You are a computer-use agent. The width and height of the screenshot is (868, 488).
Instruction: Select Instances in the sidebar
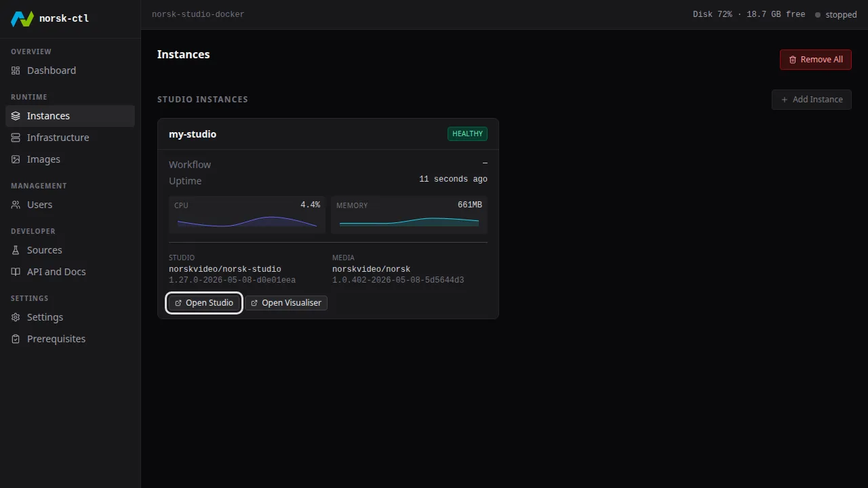tap(71, 116)
